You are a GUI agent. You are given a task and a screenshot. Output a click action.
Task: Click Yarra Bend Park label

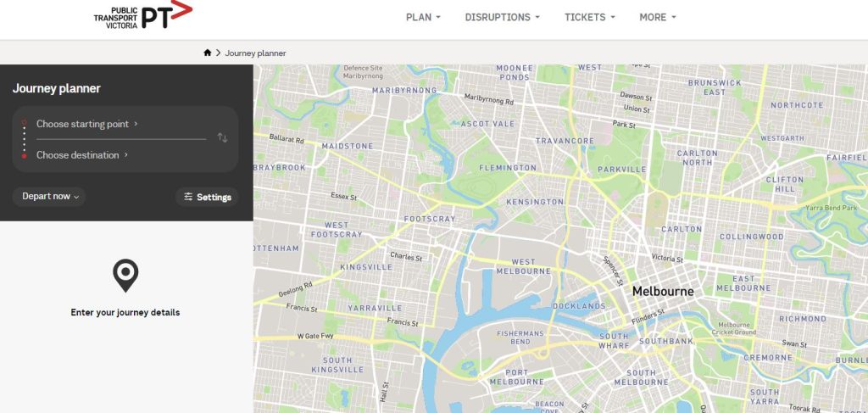pyautogui.click(x=831, y=208)
